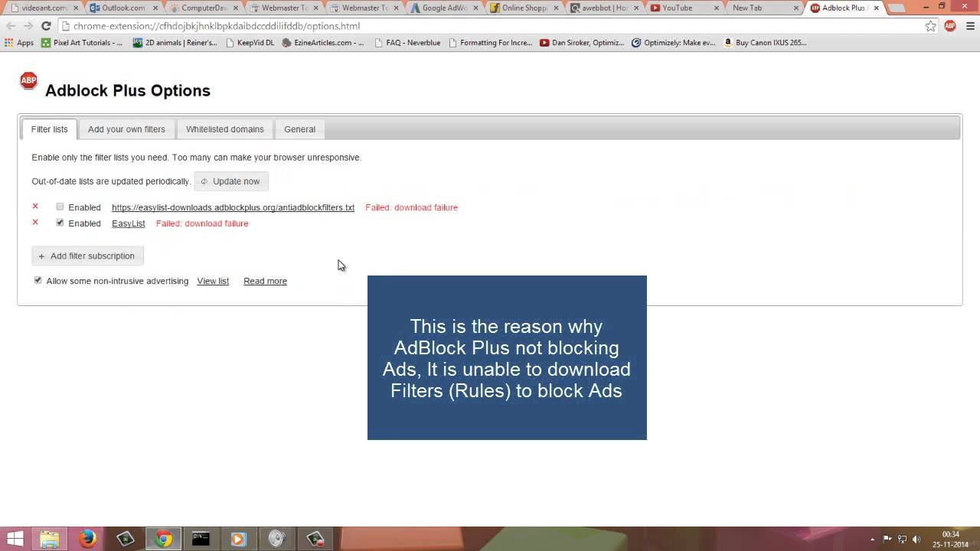Open the antiadblockfilters.txt link
This screenshot has height=551, width=980.
click(233, 207)
